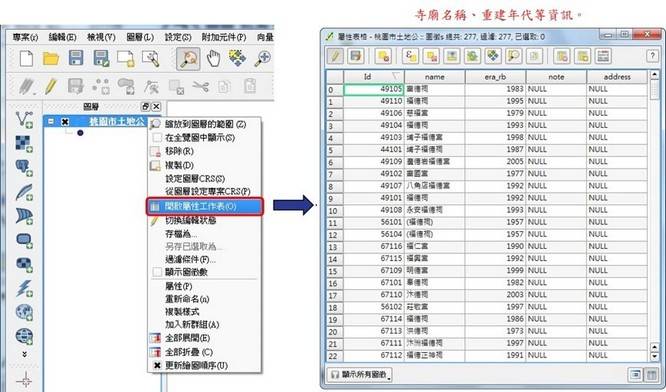Select cell with Id 49105
Screen dimensions: 666x392
pyautogui.click(x=374, y=89)
